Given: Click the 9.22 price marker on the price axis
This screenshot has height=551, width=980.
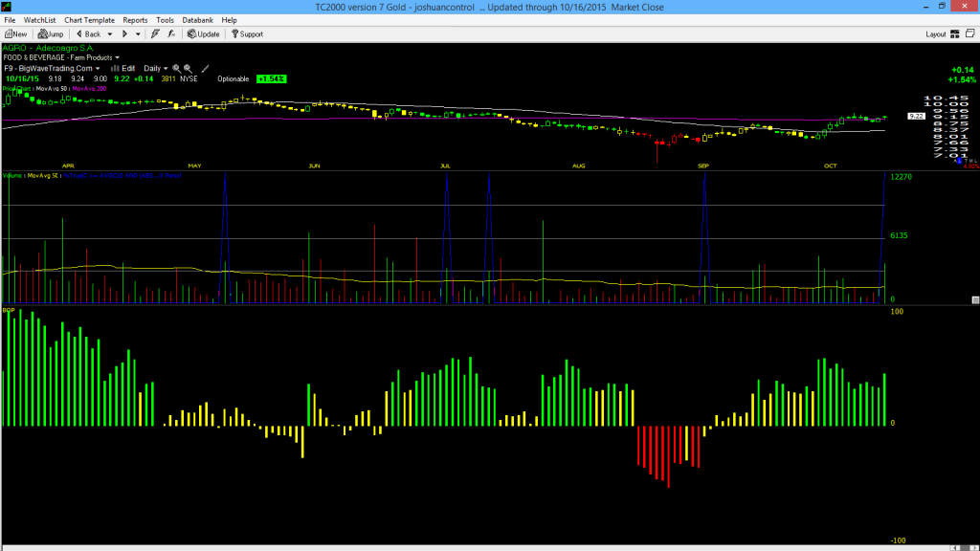Looking at the screenshot, I should coord(916,116).
